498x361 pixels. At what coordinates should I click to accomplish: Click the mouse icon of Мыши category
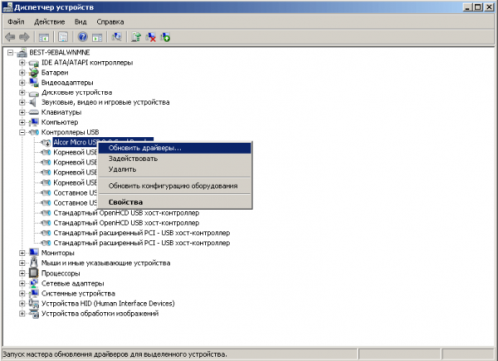(34, 263)
